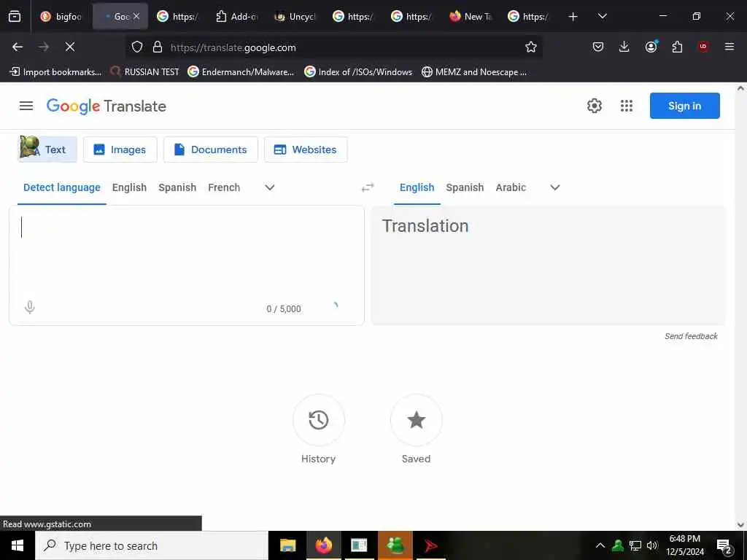747x560 pixels.
Task: Open Index of /ISOs/Windows bookmark
Action: pos(358,72)
